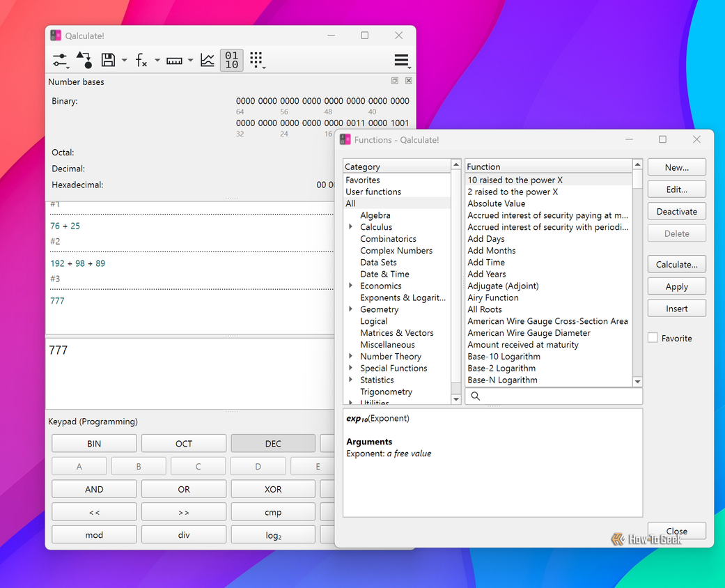Switch keypad to OCT base

pos(184,443)
